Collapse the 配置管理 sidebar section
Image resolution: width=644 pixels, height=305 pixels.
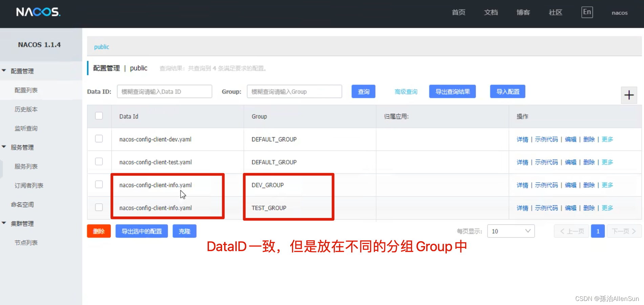click(x=4, y=71)
